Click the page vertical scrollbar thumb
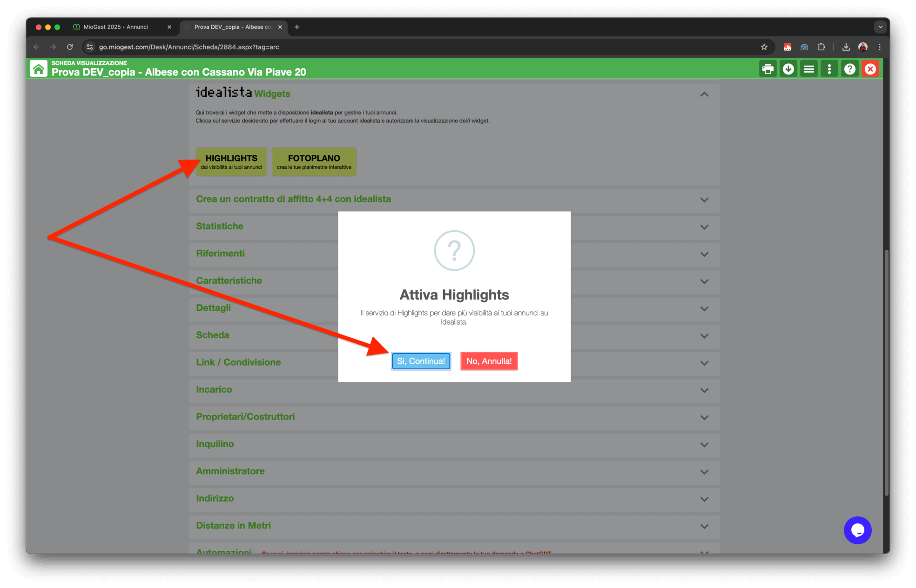 (886, 372)
